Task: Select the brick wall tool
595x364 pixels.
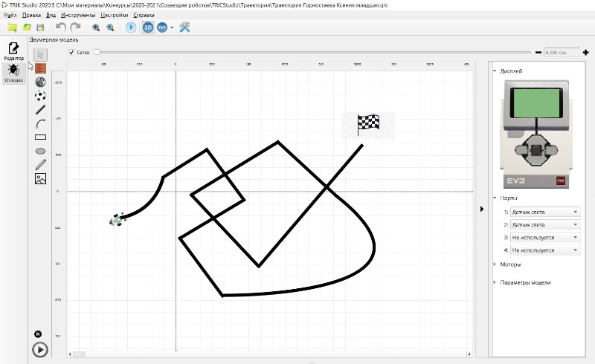Action: (40, 68)
